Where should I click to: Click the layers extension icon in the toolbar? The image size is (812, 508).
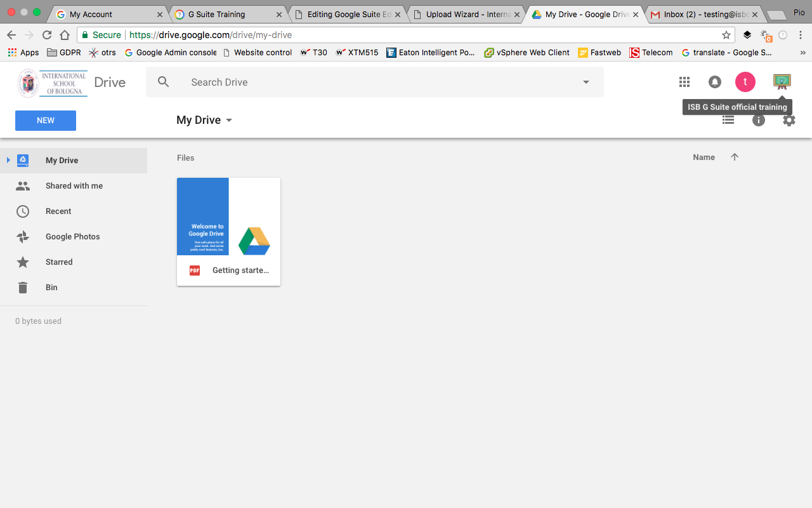(x=747, y=35)
